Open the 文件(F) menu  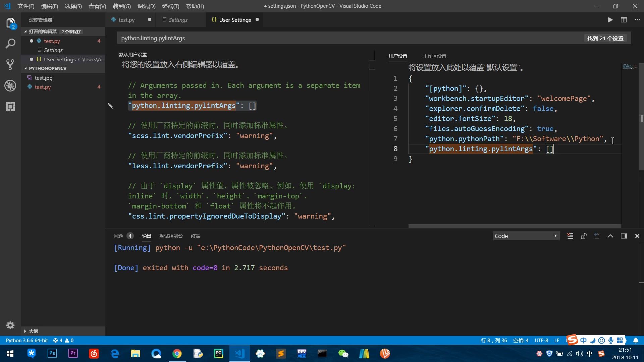pyautogui.click(x=26, y=6)
